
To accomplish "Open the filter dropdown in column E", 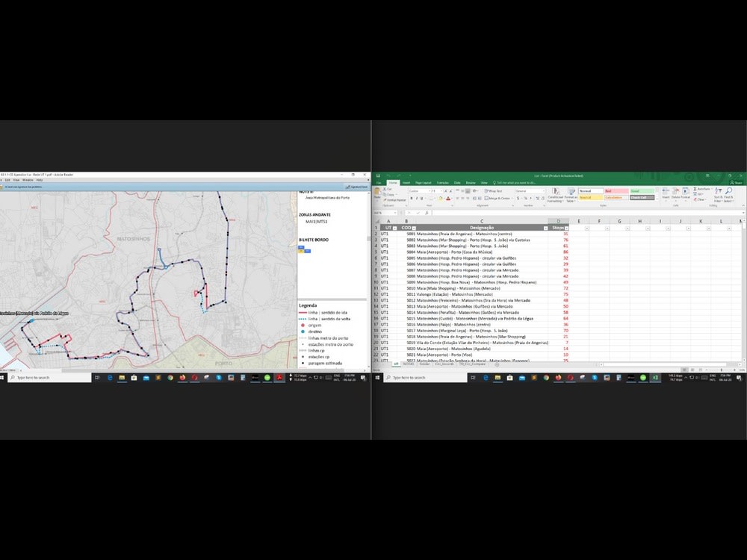I will [x=586, y=228].
